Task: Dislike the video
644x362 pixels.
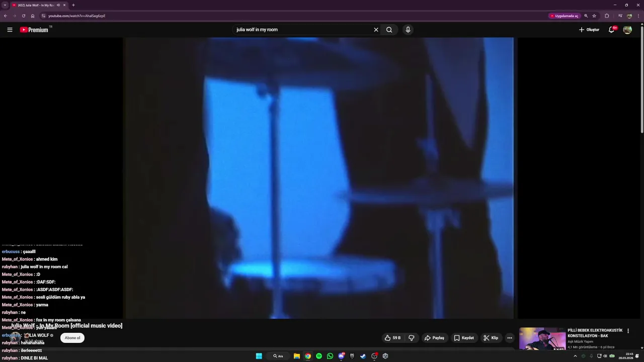Action: coord(412,338)
